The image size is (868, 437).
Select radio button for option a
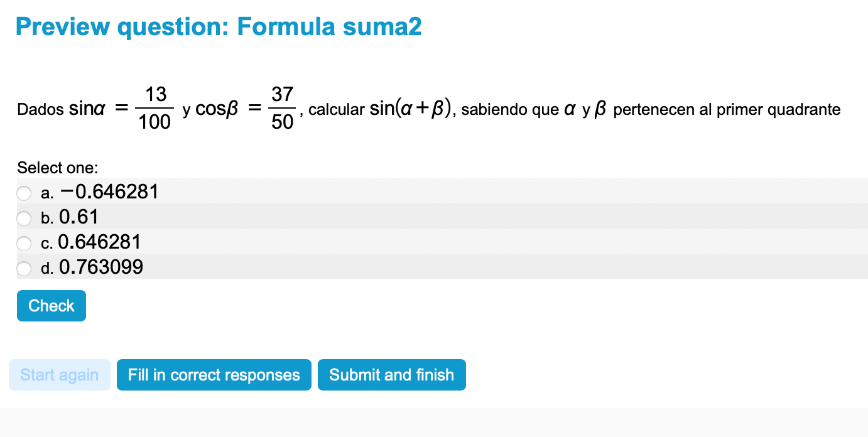24,193
